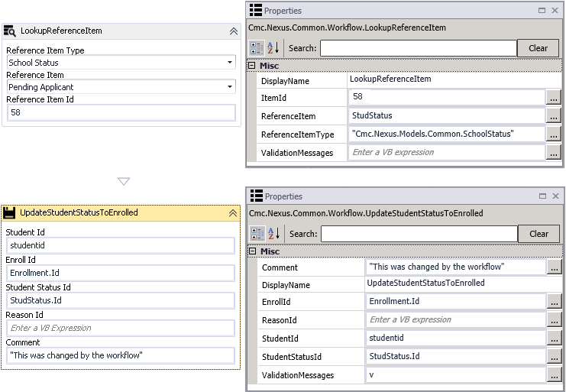Screen dimensions: 566x392
Task: Maximize the LookupReferenceItem Properties panel
Action: pyautogui.click(x=542, y=11)
